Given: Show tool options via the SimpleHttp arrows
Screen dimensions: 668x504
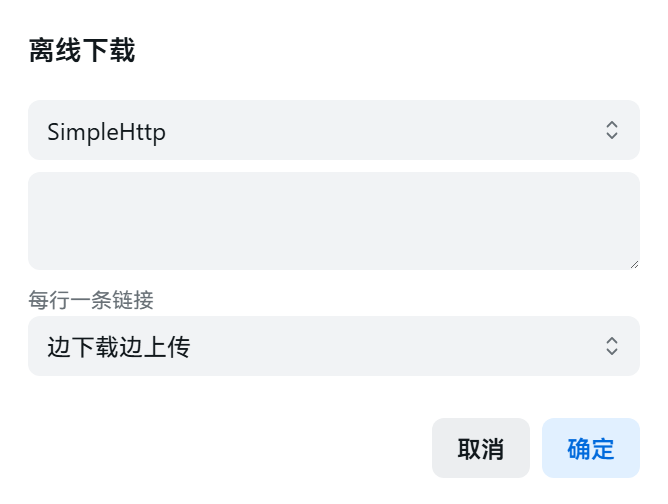Looking at the screenshot, I should pos(613,130).
